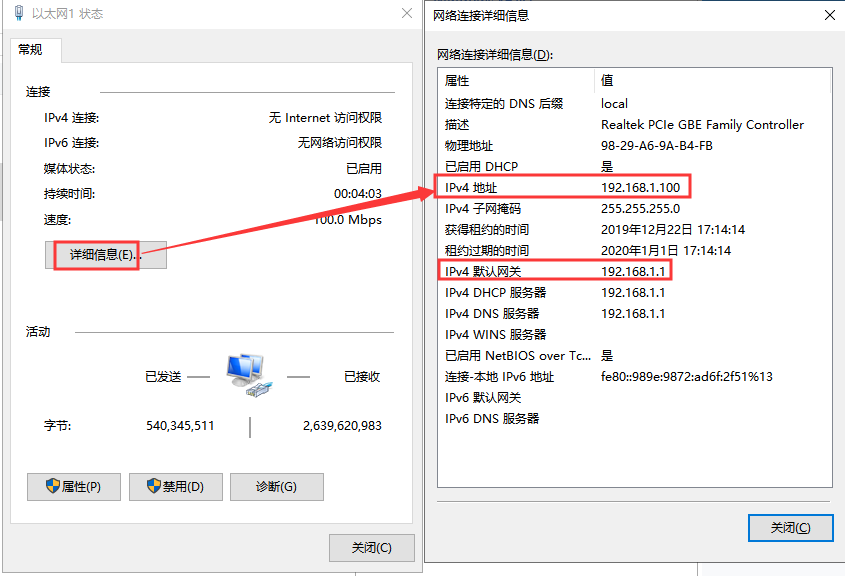Click the 值 column header
Viewport: 845px width, 576px height.
click(x=712, y=80)
